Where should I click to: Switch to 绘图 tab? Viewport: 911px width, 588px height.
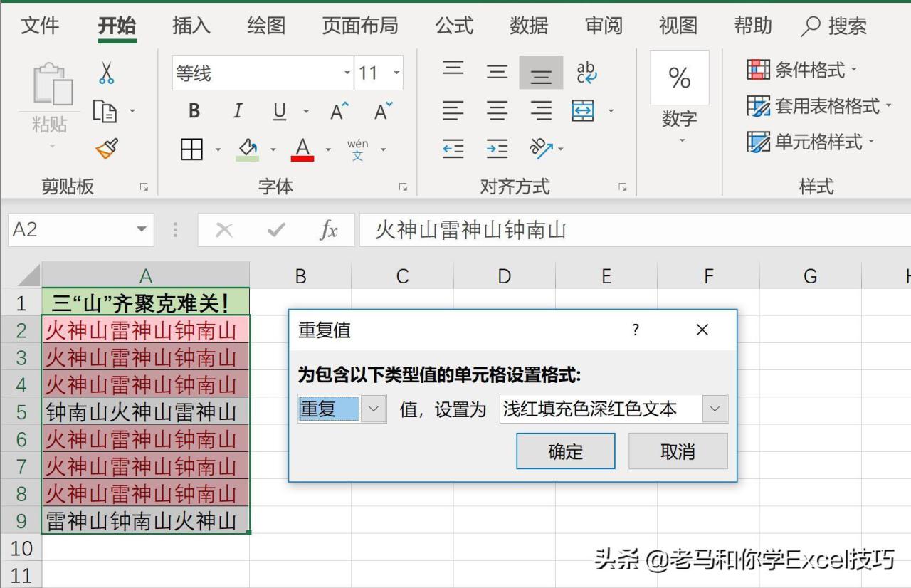coord(266,26)
